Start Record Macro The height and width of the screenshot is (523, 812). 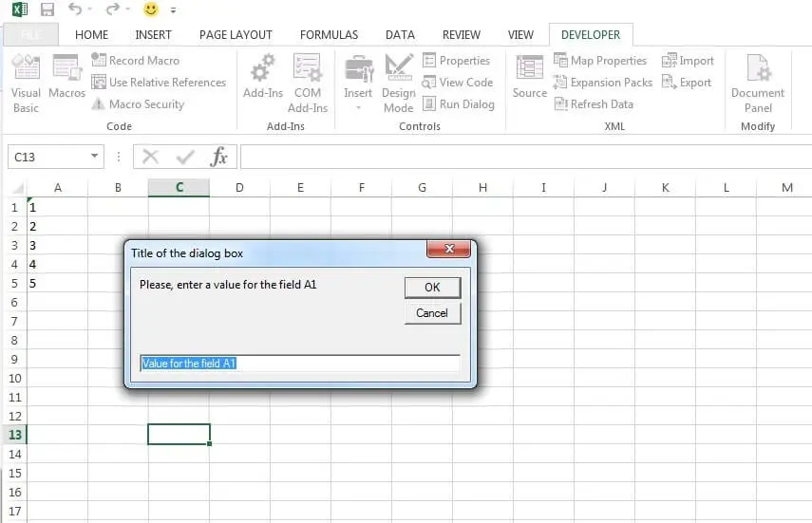click(x=135, y=61)
